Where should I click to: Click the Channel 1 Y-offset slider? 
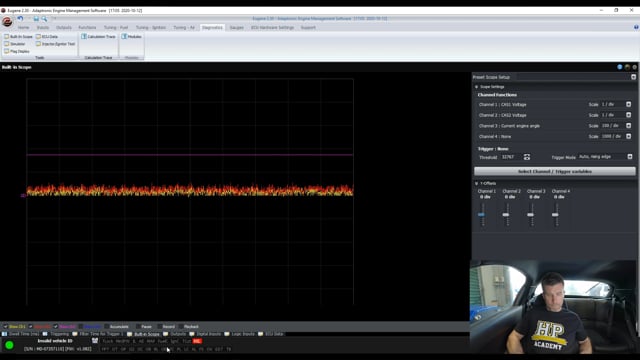[x=482, y=214]
